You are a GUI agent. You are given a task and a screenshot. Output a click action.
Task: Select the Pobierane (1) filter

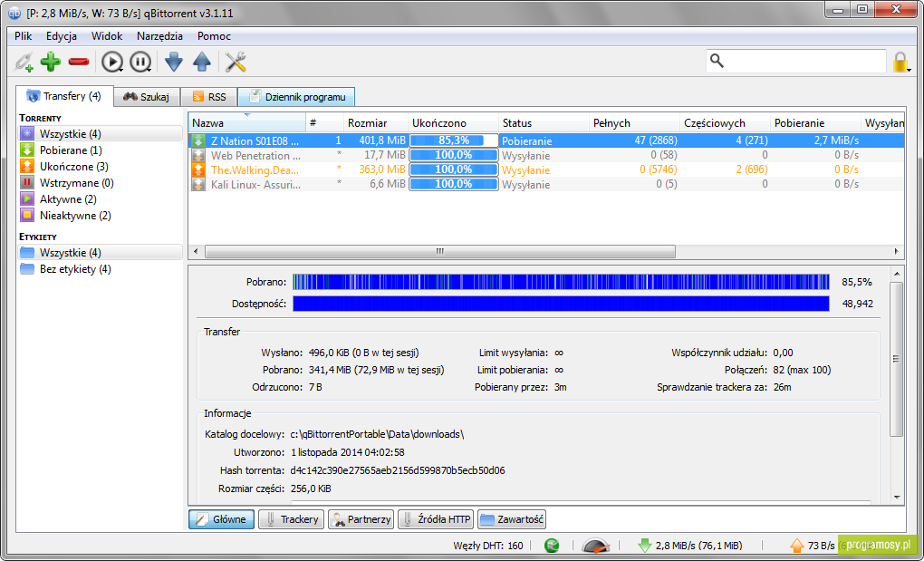(x=71, y=150)
